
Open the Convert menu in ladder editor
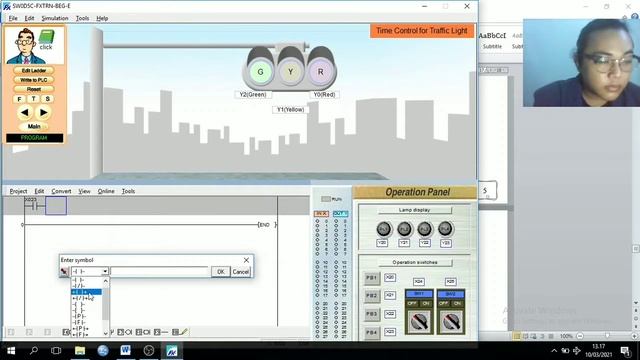tap(61, 191)
